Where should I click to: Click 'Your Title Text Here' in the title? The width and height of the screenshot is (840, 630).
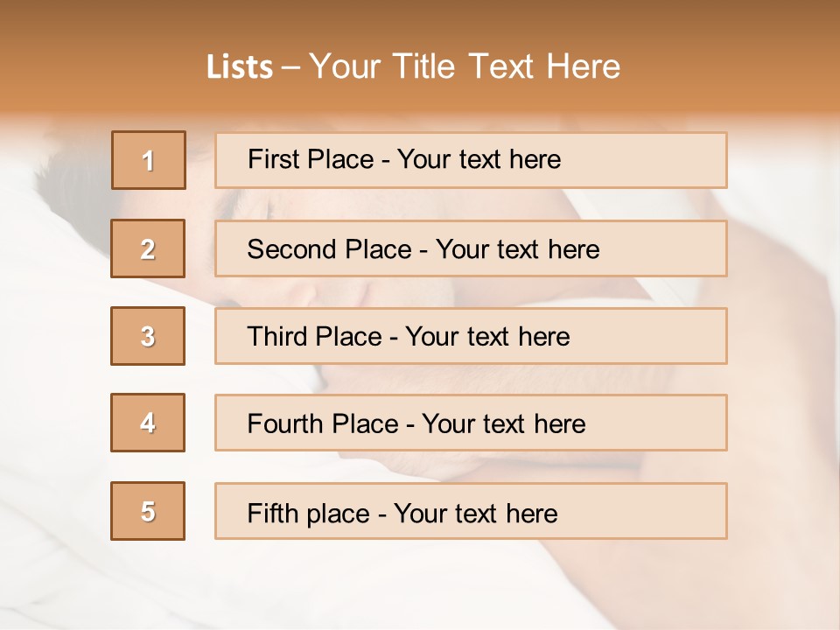[465, 66]
